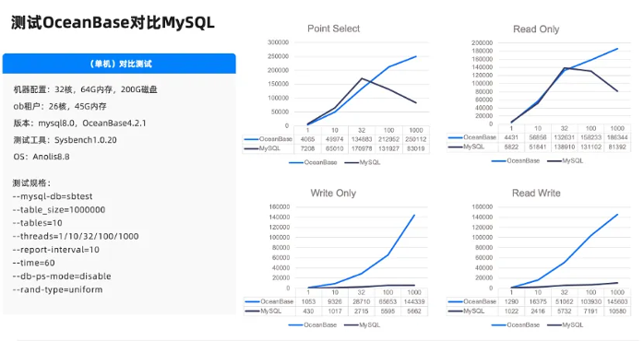Click the Write Only chart title
Image resolution: width=644 pixels, height=341 pixels.
pyautogui.click(x=333, y=193)
